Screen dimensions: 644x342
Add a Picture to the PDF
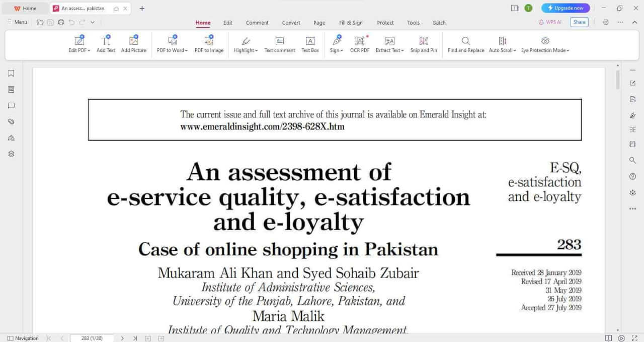click(133, 44)
